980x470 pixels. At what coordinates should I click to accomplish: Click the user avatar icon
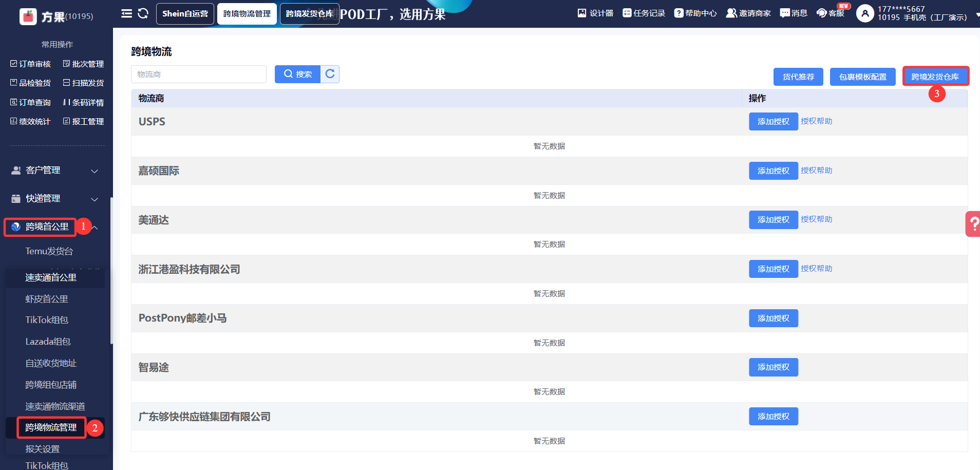(865, 13)
